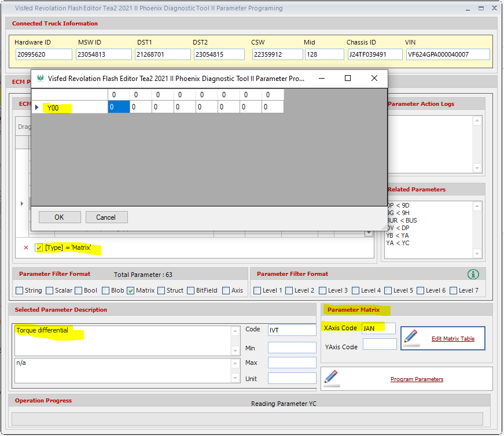Viewport: 504px width, 436px height.
Task: Select 'YA < YC' in Related Parameters
Action: pos(398,243)
